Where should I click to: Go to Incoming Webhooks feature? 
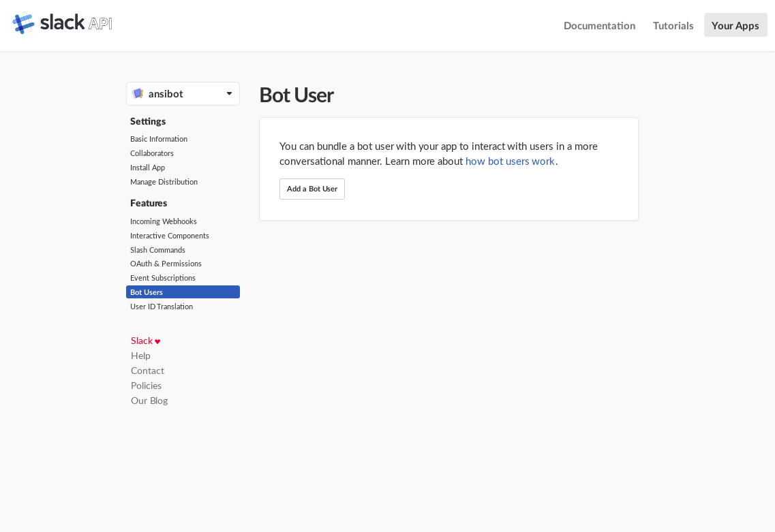(164, 221)
